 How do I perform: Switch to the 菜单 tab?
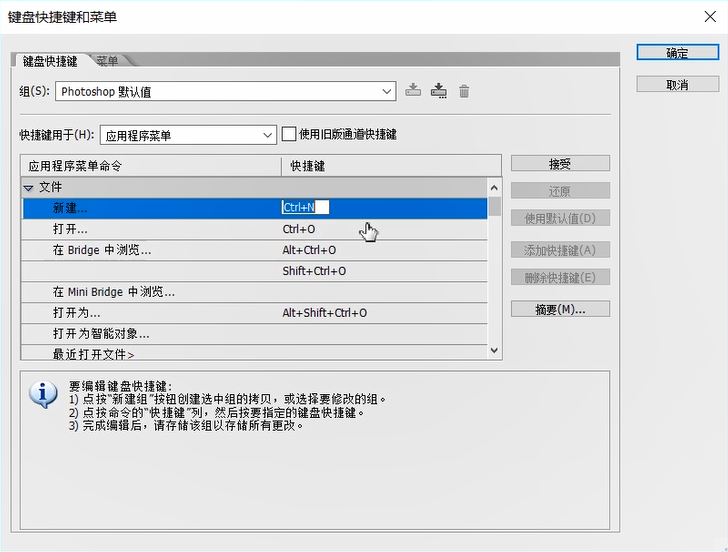(x=107, y=60)
